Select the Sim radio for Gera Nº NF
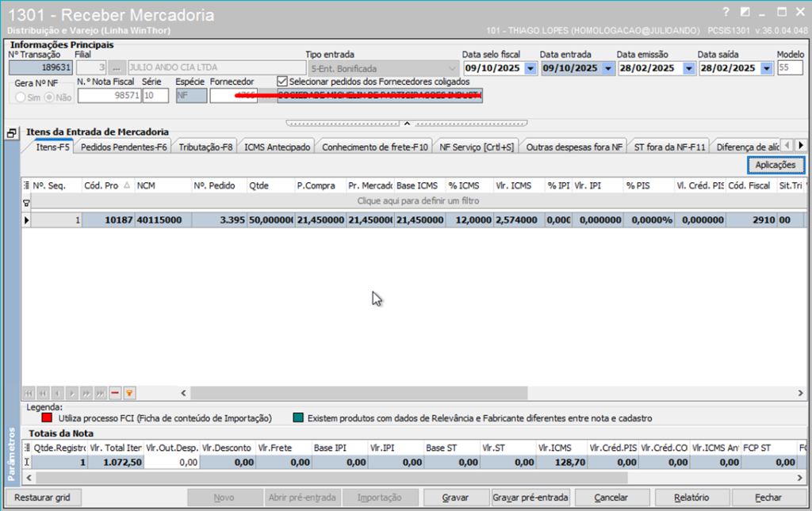Image resolution: width=812 pixels, height=511 pixels. pos(21,97)
